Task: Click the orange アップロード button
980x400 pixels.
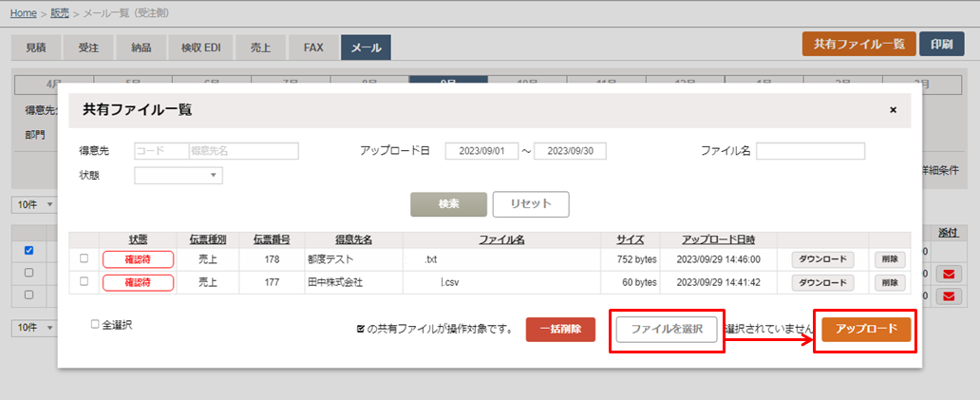Action: click(x=866, y=329)
